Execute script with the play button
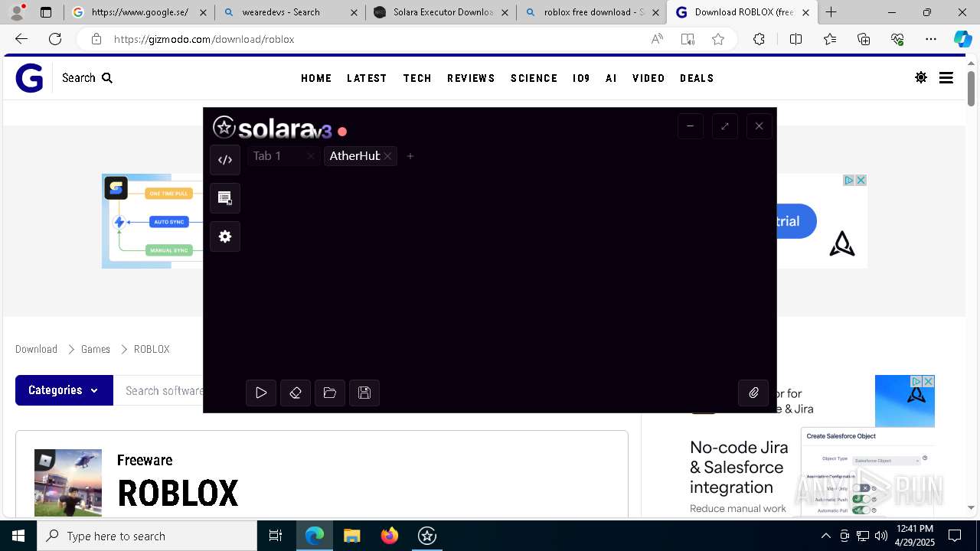The image size is (980, 551). point(261,393)
